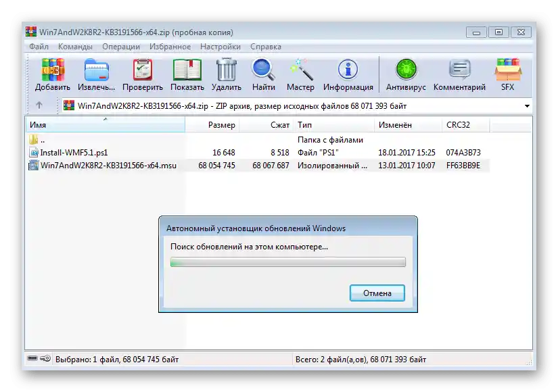Expand the archive path dropdown arrow
This screenshot has width=558, height=392.
527,106
